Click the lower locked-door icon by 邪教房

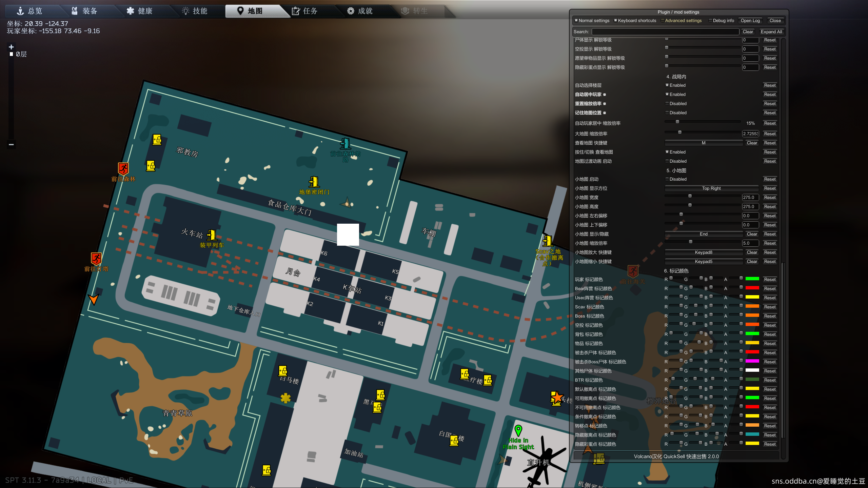151,166
